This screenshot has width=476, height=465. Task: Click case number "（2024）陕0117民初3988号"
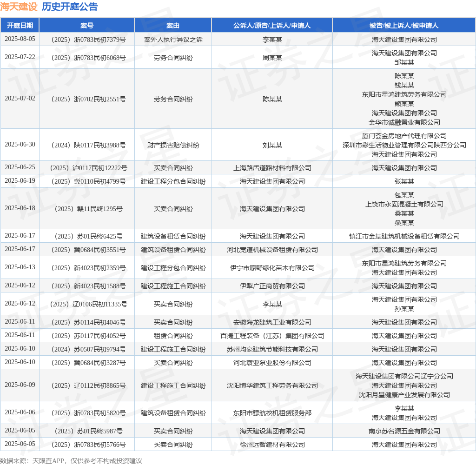(x=87, y=145)
